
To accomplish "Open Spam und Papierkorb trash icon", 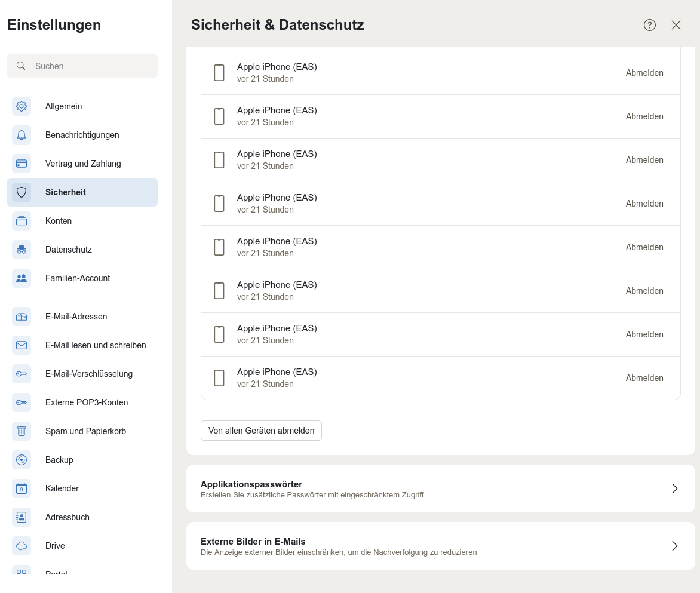I will pos(22,431).
